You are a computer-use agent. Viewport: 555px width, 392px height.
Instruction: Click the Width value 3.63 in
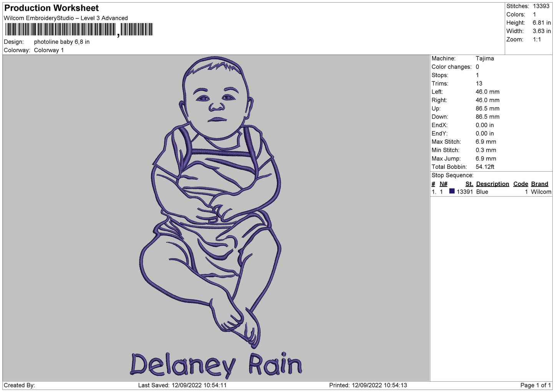tap(542, 31)
